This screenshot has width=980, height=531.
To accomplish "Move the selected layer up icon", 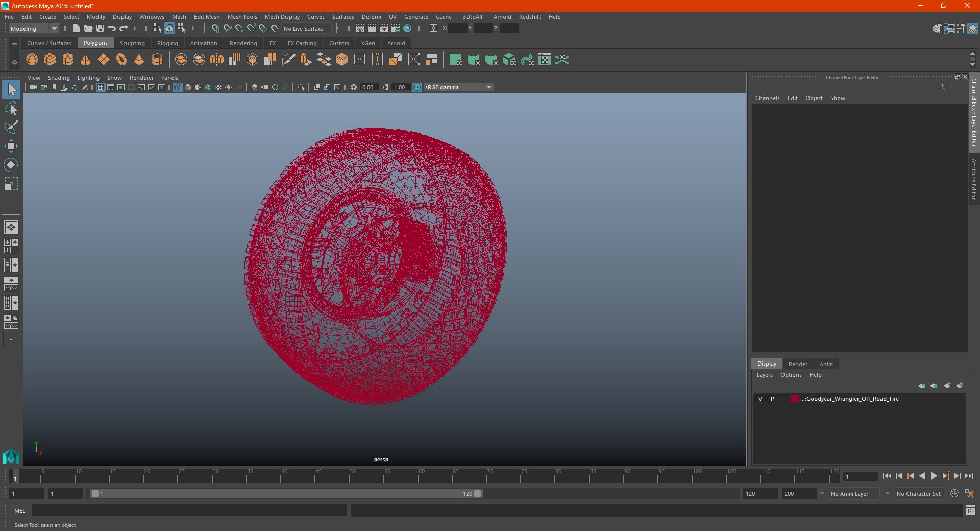I will [922, 385].
